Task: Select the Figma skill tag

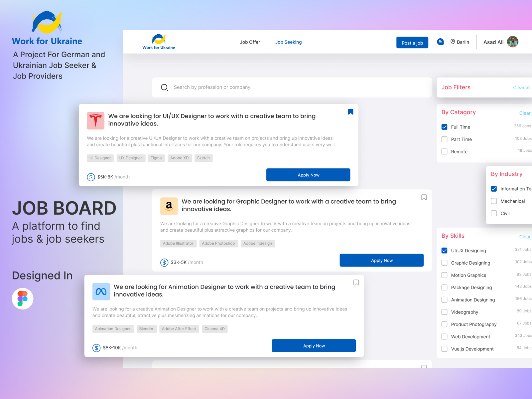Action: click(156, 158)
